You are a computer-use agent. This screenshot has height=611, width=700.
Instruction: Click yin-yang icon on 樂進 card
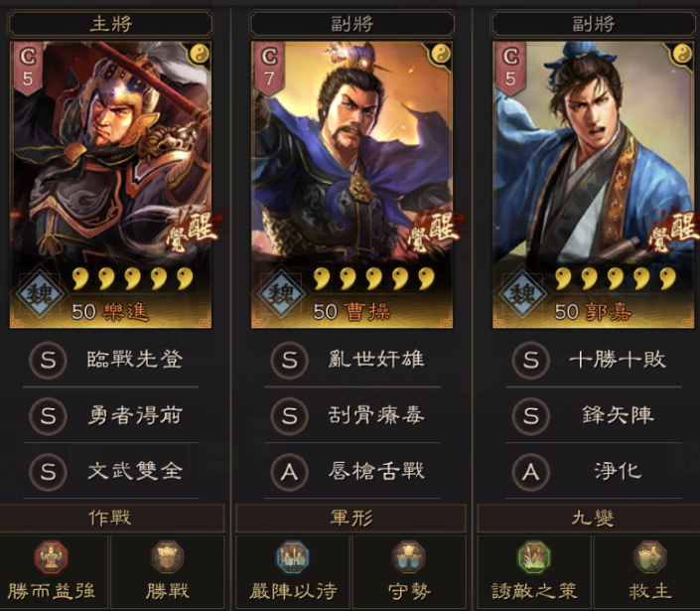[x=200, y=54]
